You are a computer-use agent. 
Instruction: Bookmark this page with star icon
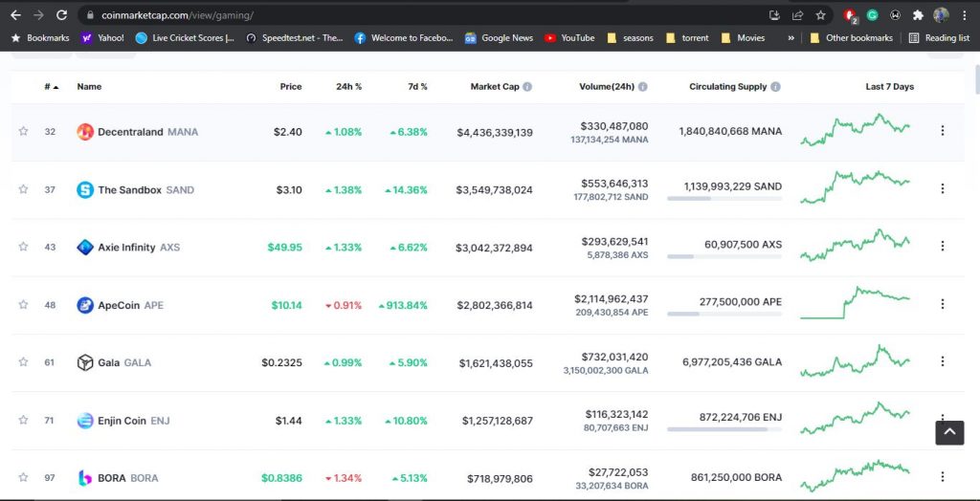(x=820, y=15)
